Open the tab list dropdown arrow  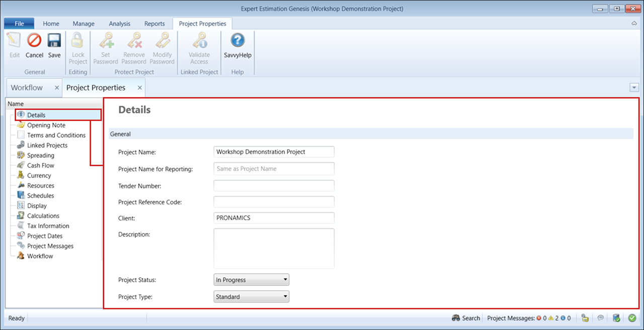(x=634, y=88)
